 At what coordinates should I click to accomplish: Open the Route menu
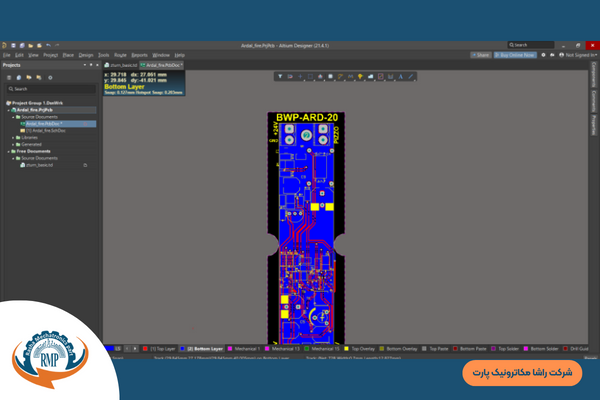click(120, 55)
